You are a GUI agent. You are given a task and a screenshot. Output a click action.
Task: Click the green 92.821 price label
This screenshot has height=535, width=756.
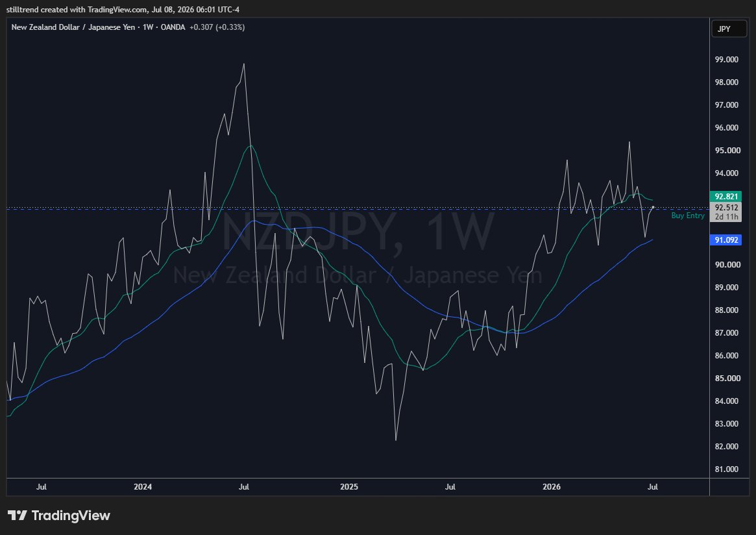click(726, 196)
